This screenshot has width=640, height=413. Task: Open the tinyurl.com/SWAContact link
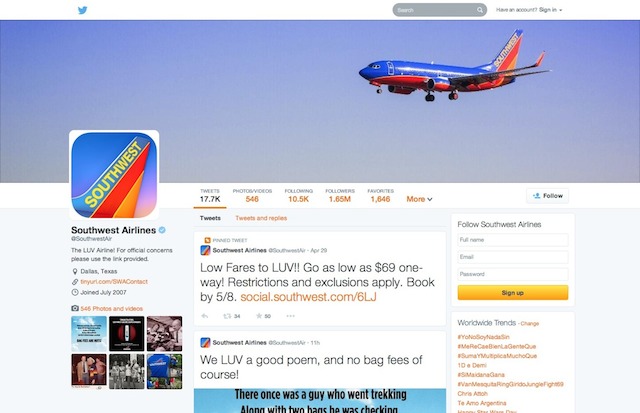pos(114,282)
